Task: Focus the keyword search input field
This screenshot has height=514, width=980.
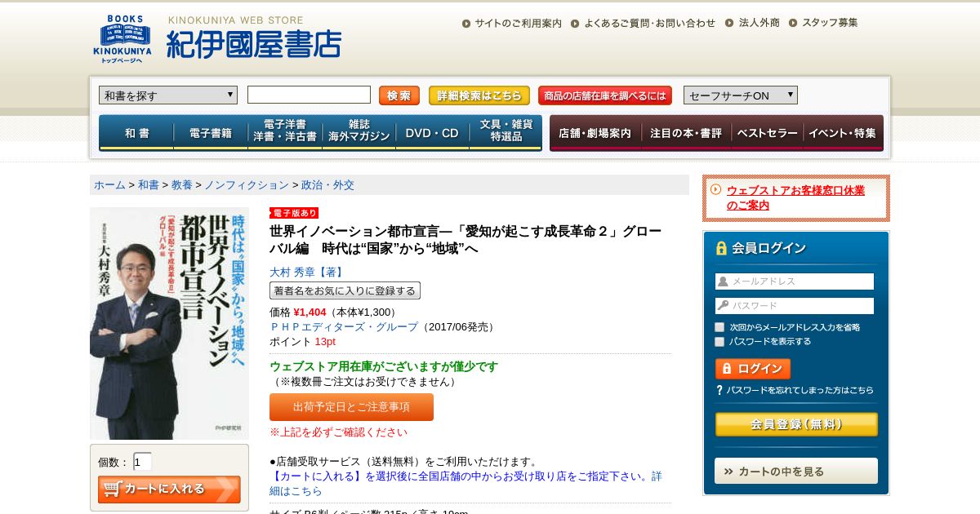Action: (309, 95)
